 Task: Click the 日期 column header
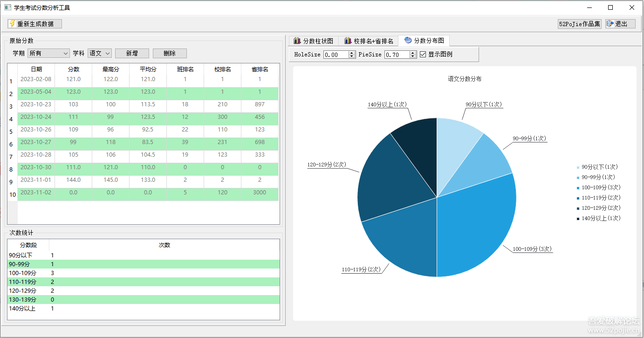(36, 69)
